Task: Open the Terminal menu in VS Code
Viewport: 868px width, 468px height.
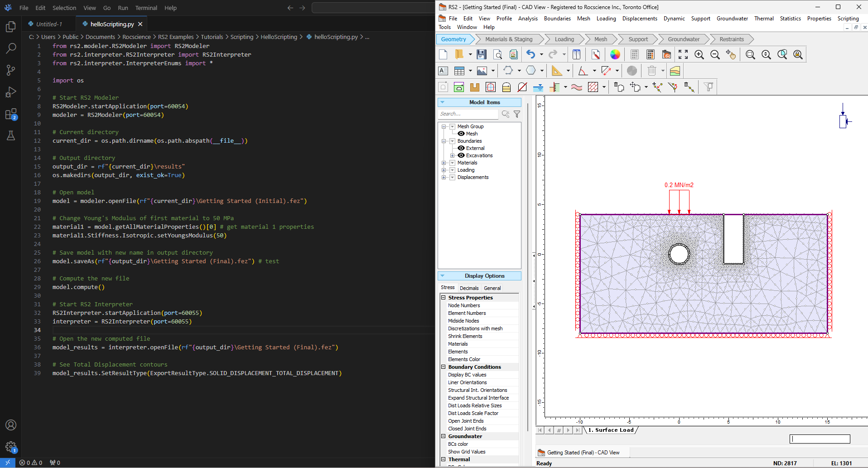Action: pyautogui.click(x=146, y=8)
